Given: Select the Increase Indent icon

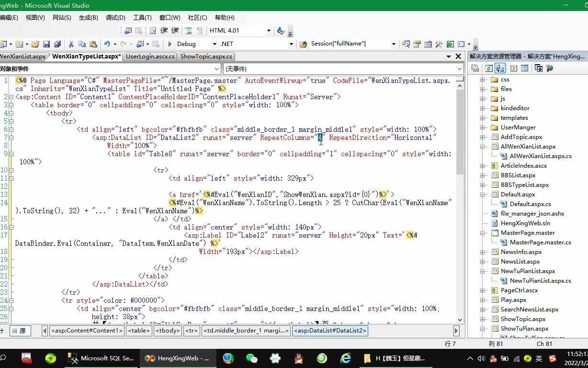Looking at the screenshot, I should [174, 30].
